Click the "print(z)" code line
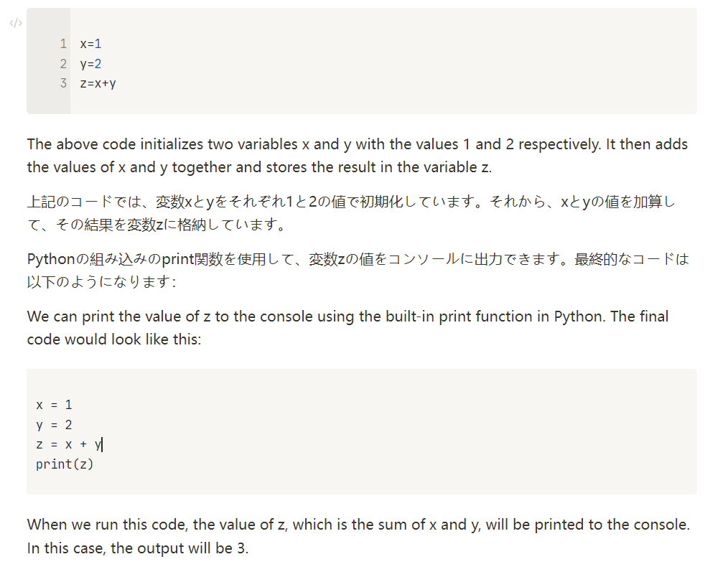The image size is (728, 577). pos(65,464)
